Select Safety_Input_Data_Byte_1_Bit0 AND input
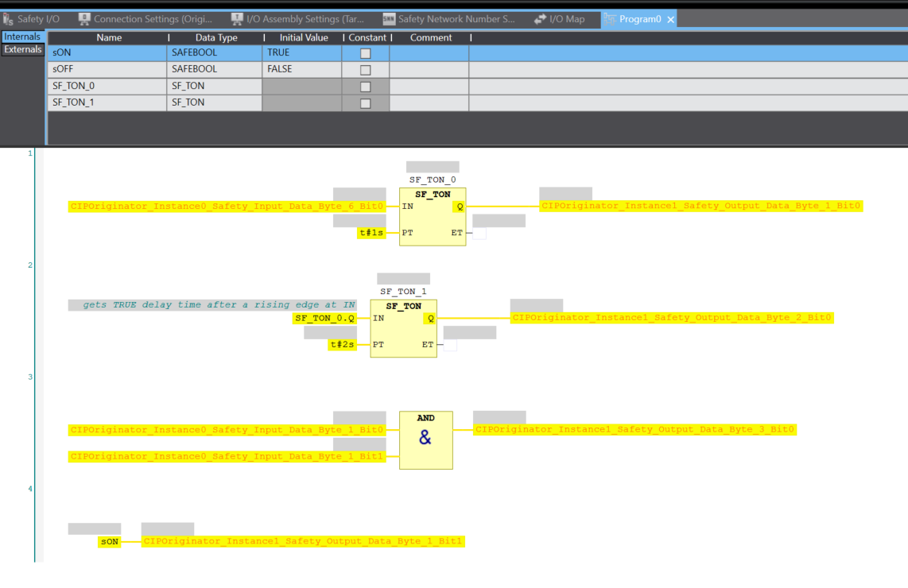This screenshot has height=588, width=908. (x=227, y=430)
